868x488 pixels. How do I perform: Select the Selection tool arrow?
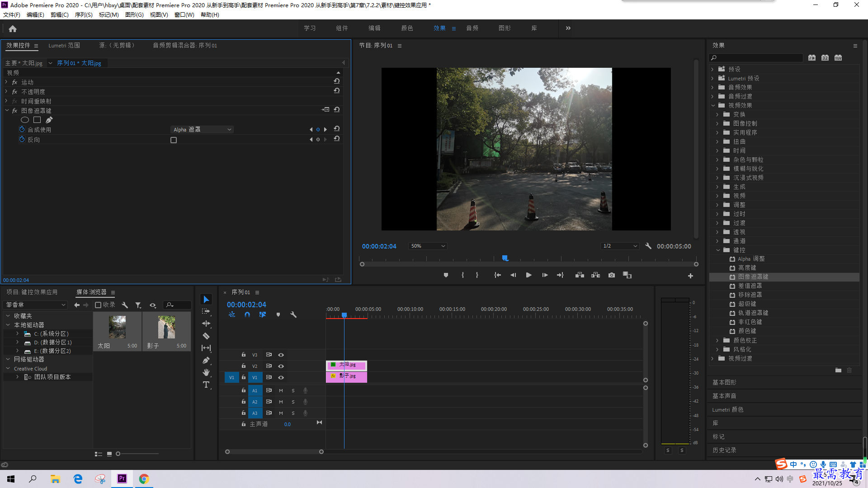(x=206, y=300)
